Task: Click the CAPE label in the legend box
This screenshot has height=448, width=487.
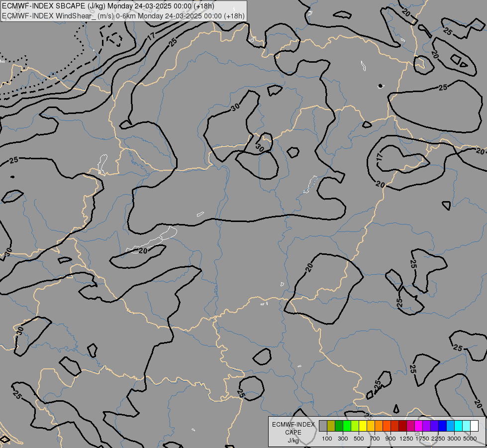Action: 293,433
